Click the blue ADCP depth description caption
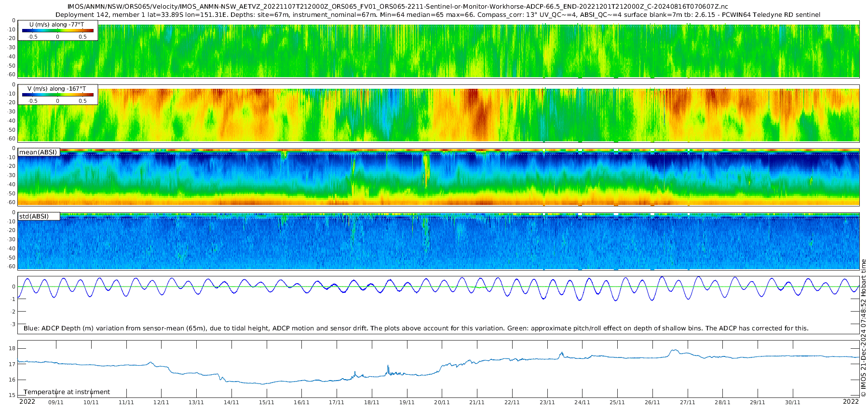The width and height of the screenshot is (868, 410). [416, 328]
